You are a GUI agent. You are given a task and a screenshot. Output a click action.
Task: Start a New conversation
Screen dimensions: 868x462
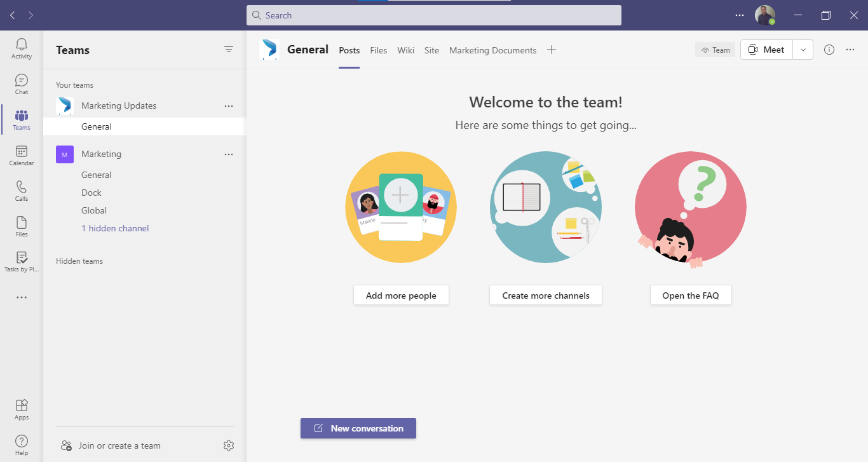358,428
